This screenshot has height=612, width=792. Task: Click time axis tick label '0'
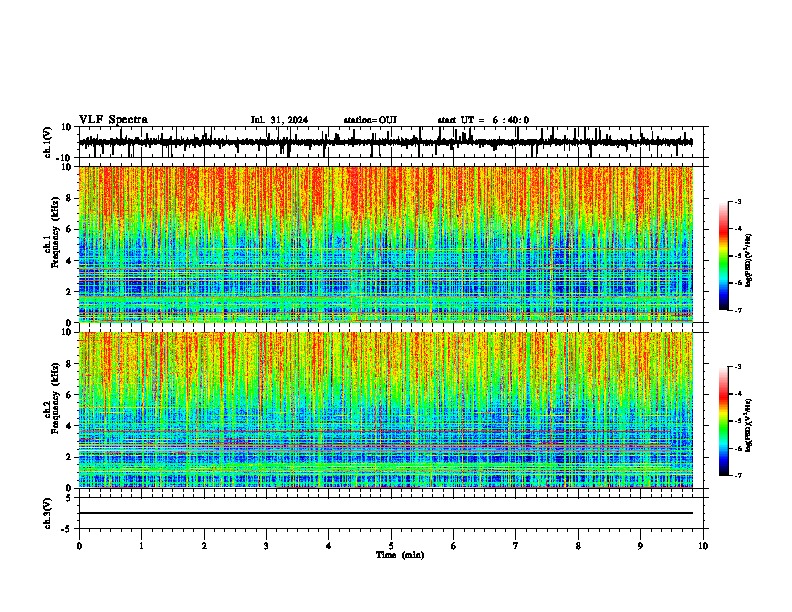point(79,546)
